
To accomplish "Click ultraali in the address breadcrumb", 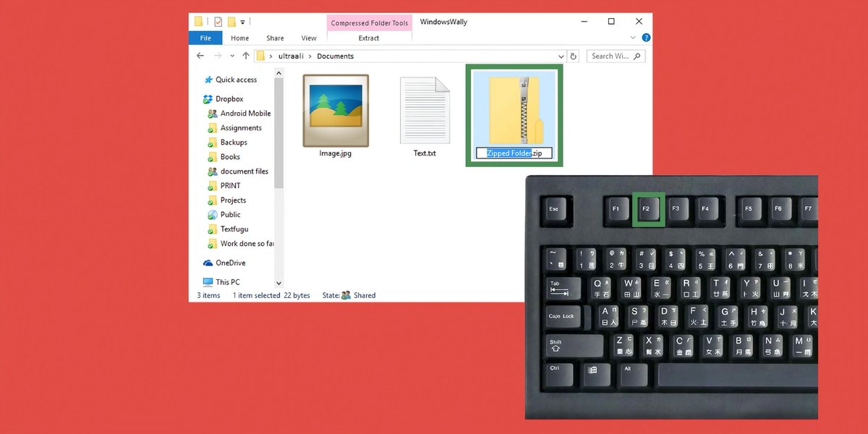I will [x=291, y=56].
